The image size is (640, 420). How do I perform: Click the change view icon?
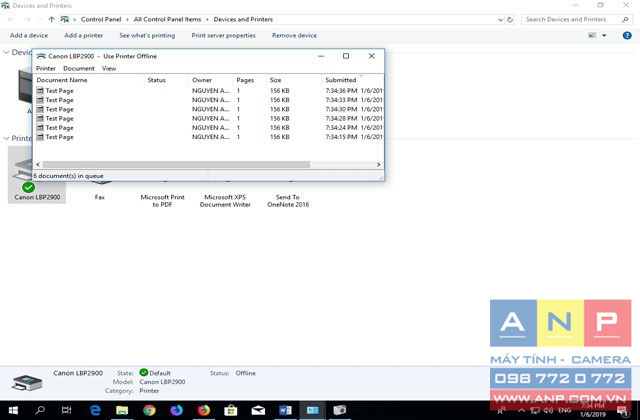pos(592,36)
